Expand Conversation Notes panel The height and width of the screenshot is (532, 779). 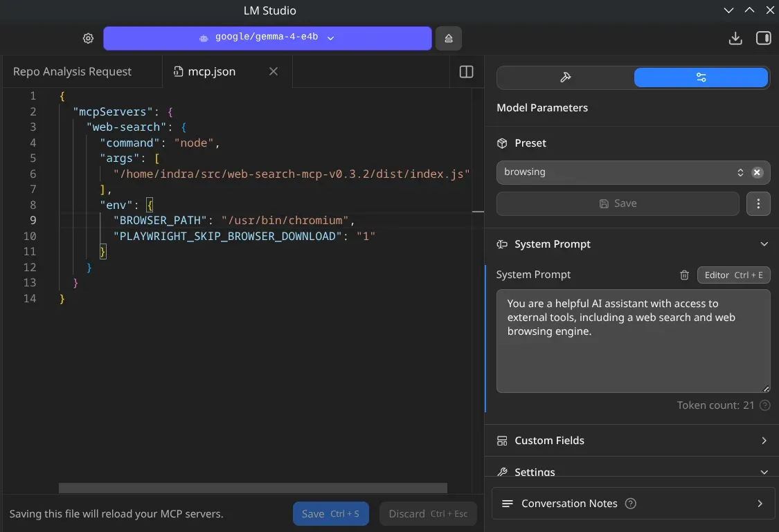click(x=759, y=503)
